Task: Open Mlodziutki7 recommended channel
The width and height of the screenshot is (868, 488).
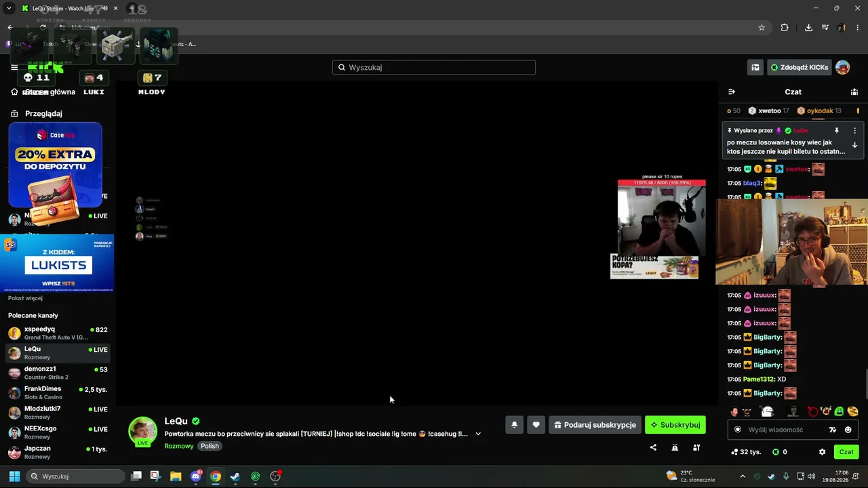Action: pyautogui.click(x=58, y=412)
